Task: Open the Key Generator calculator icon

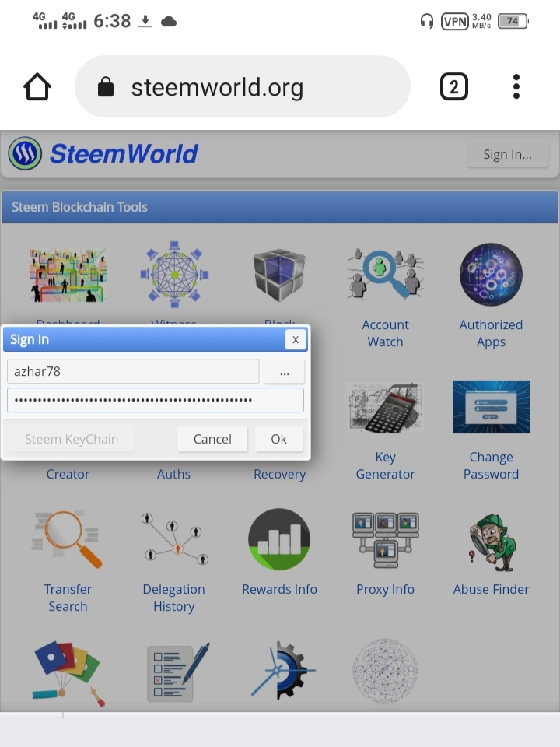Action: pyautogui.click(x=385, y=406)
